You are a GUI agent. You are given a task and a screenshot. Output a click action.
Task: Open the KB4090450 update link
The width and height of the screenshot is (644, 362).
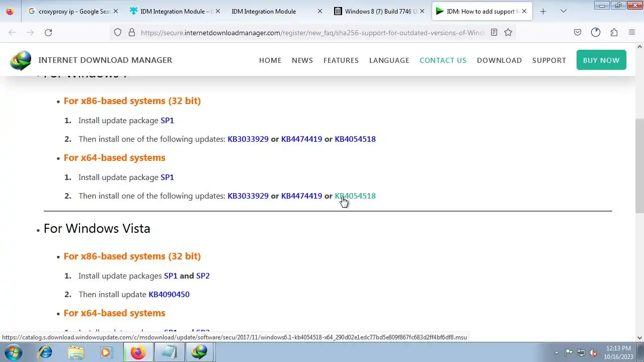pos(169,294)
